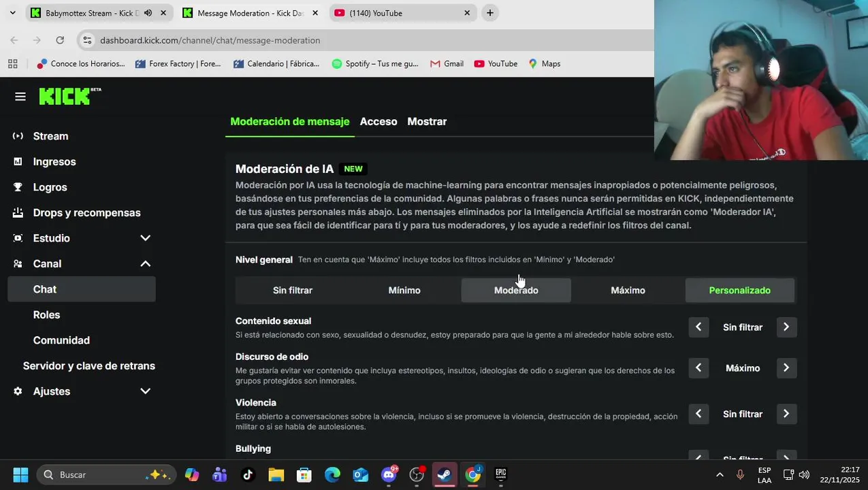868x490 pixels.
Task: Open Copilot from the taskbar
Action: [x=192, y=474]
